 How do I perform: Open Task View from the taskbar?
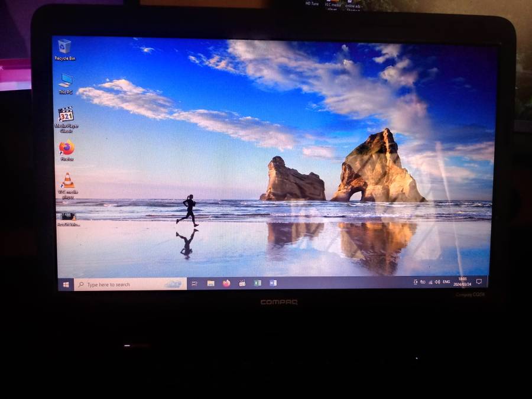194,284
